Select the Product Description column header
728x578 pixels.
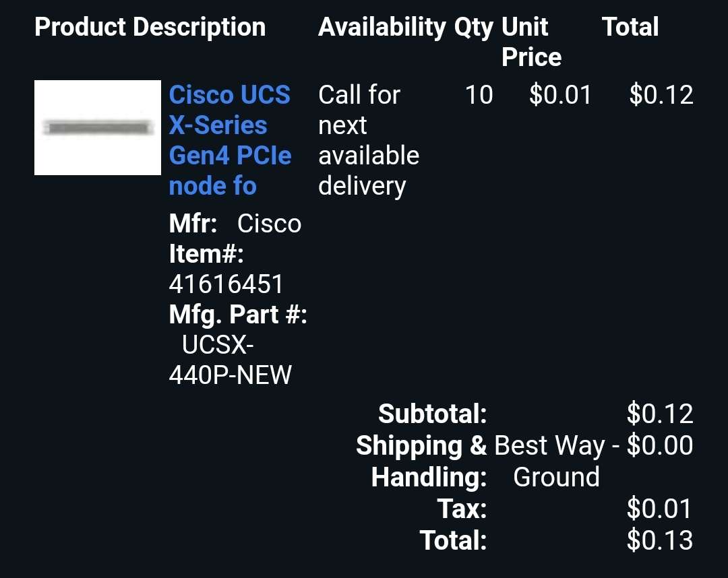pos(150,27)
